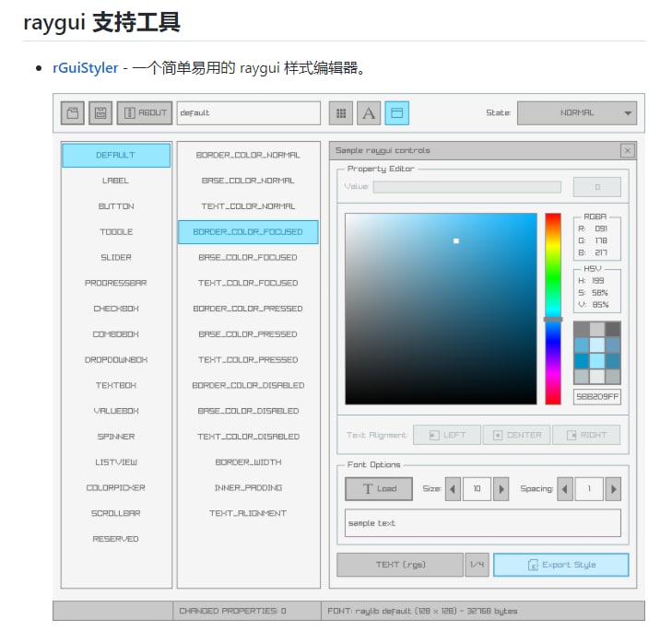This screenshot has width=672, height=643.
Task: Expand the State NORMAL dropdown
Action: click(x=577, y=113)
